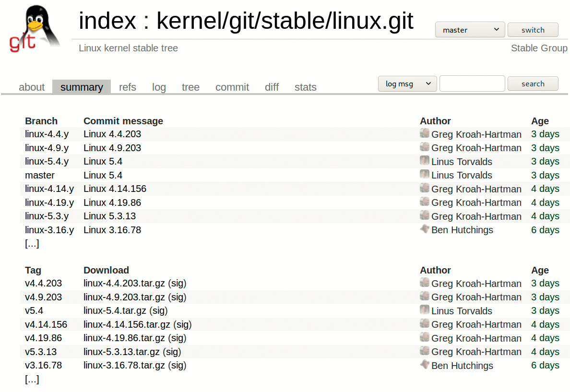Switch to the log tab
Image resolution: width=570 pixels, height=392 pixels.
[x=159, y=87]
